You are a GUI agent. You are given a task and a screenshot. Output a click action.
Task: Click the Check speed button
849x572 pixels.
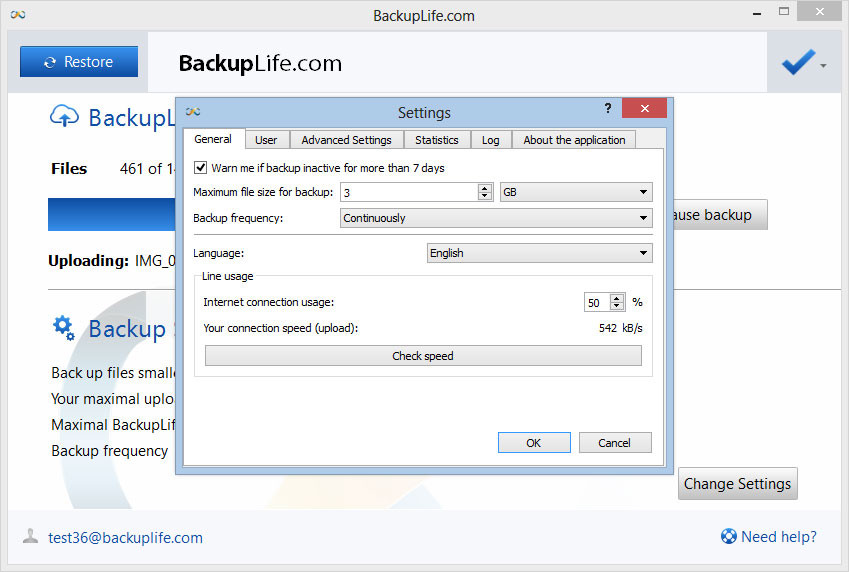423,356
